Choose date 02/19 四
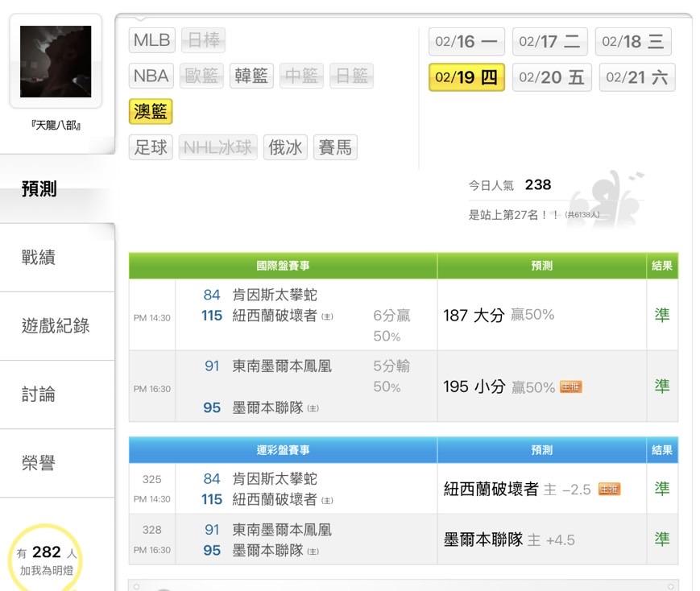The height and width of the screenshot is (591, 700). 466,77
